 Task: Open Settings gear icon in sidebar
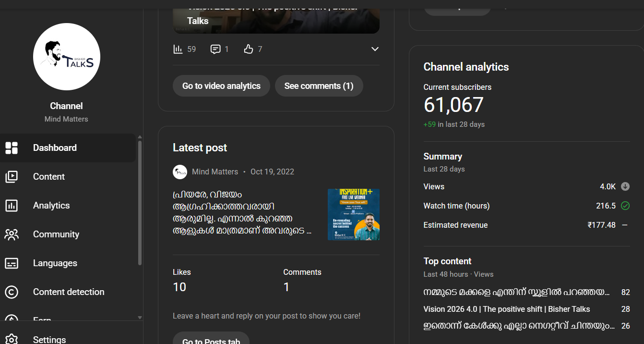tap(12, 339)
